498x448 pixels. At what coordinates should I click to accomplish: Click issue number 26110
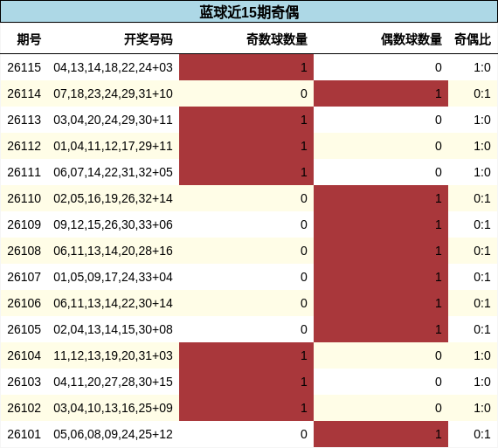tap(24, 198)
